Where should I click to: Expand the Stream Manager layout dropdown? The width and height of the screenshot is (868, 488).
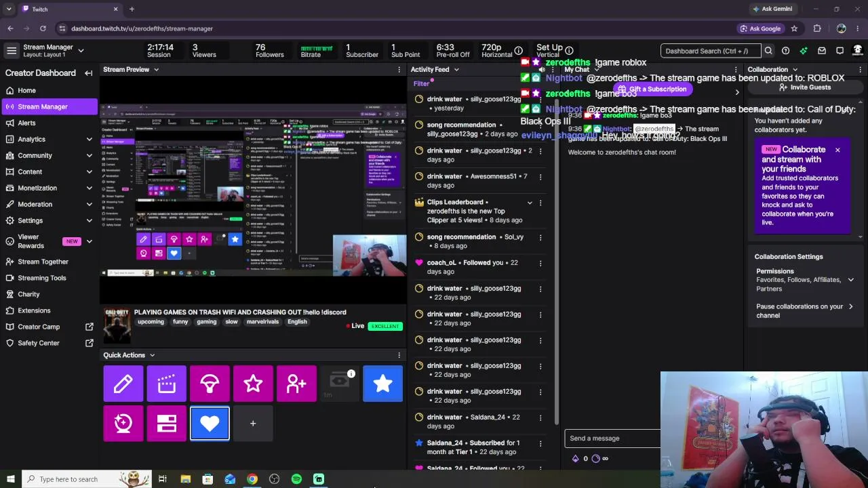point(81,51)
